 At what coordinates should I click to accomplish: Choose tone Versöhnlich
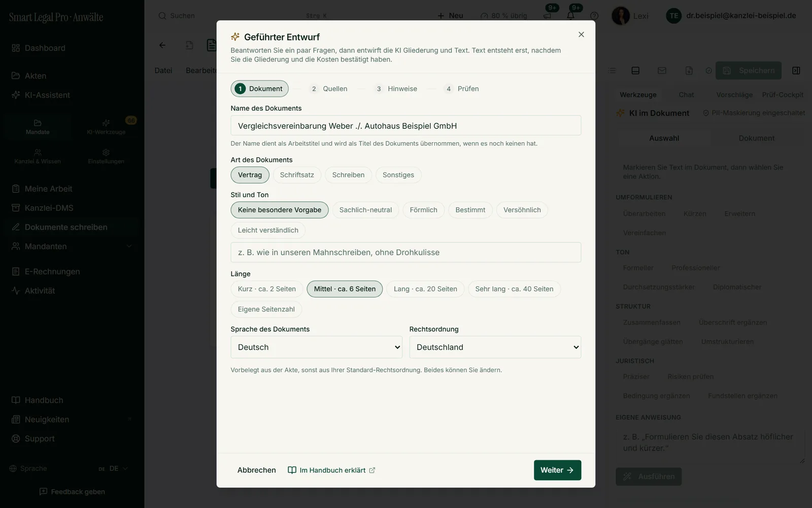coord(522,210)
